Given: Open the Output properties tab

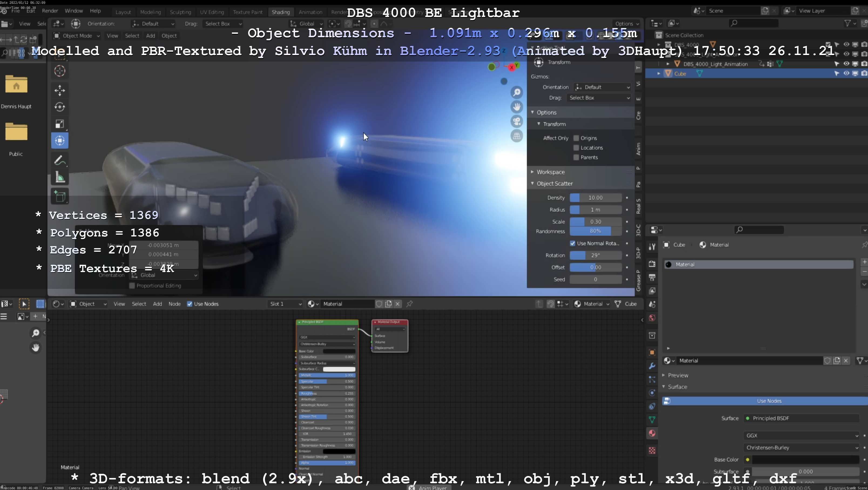Looking at the screenshot, I should click(652, 277).
